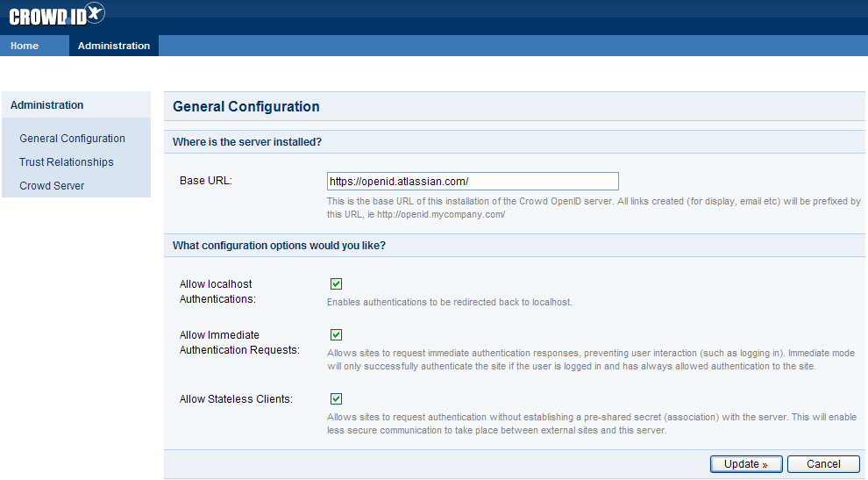Click the 'What configuration options' section header
The height and width of the screenshot is (480, 868).
click(x=279, y=246)
